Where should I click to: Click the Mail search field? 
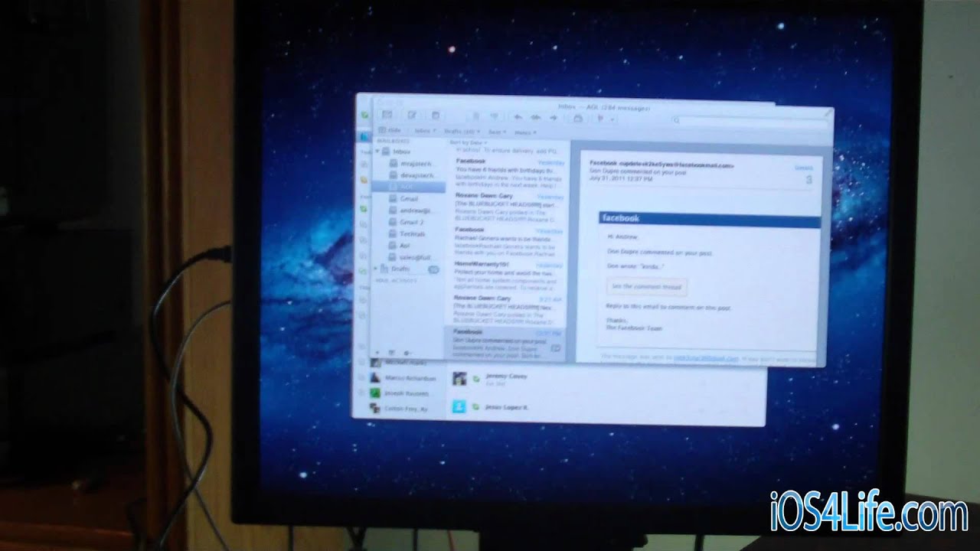750,120
